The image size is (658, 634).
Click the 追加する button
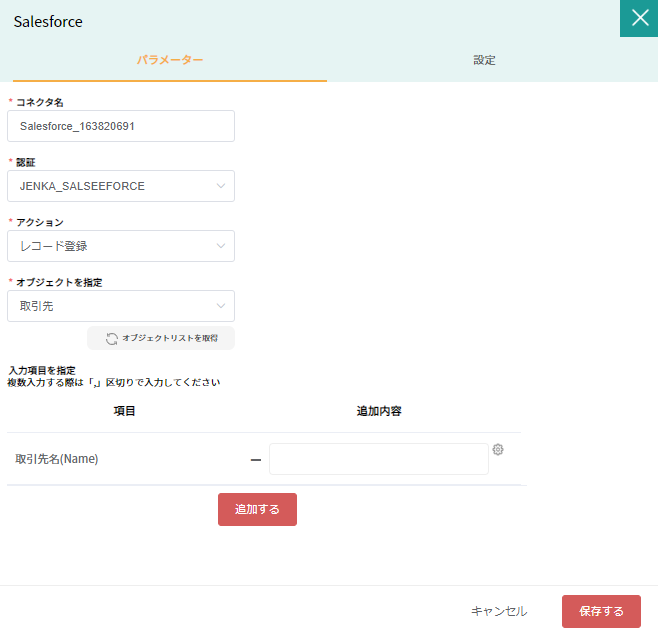click(257, 509)
